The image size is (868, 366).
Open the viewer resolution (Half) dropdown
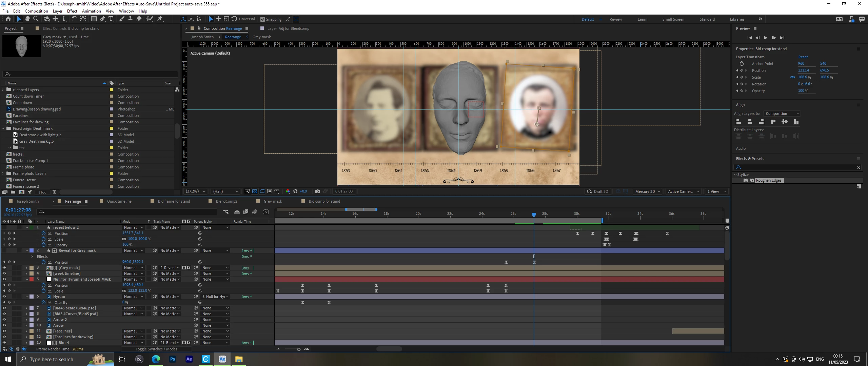click(225, 191)
